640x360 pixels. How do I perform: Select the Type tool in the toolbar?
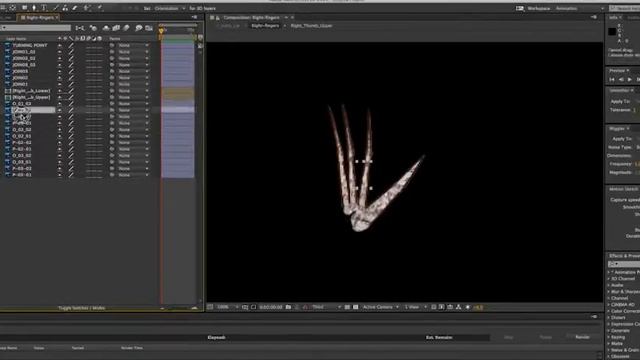(x=44, y=8)
